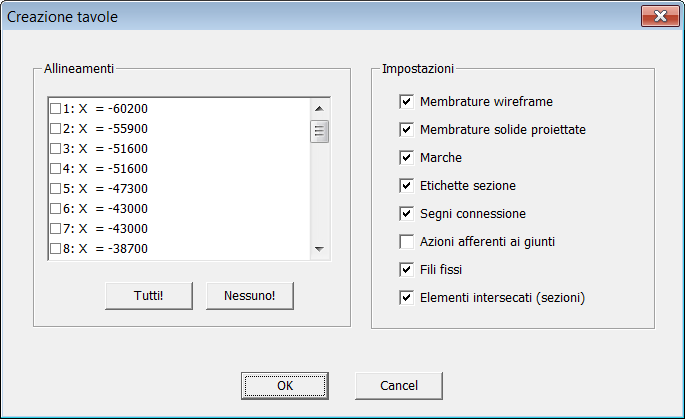Tick alignment 5: X = -47300

pos(55,188)
